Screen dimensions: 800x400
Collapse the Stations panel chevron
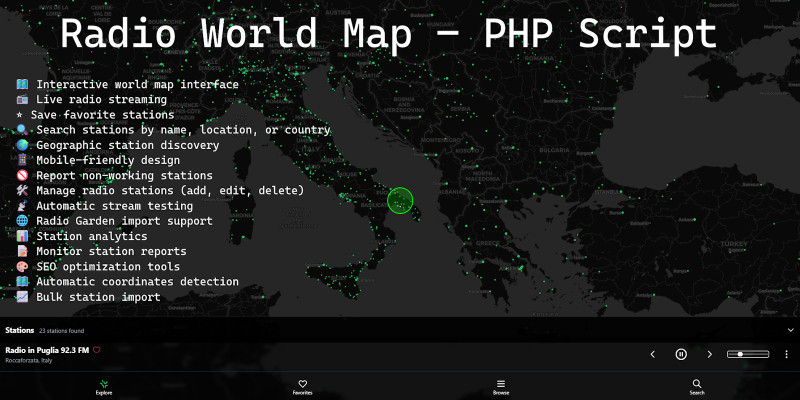click(789, 329)
